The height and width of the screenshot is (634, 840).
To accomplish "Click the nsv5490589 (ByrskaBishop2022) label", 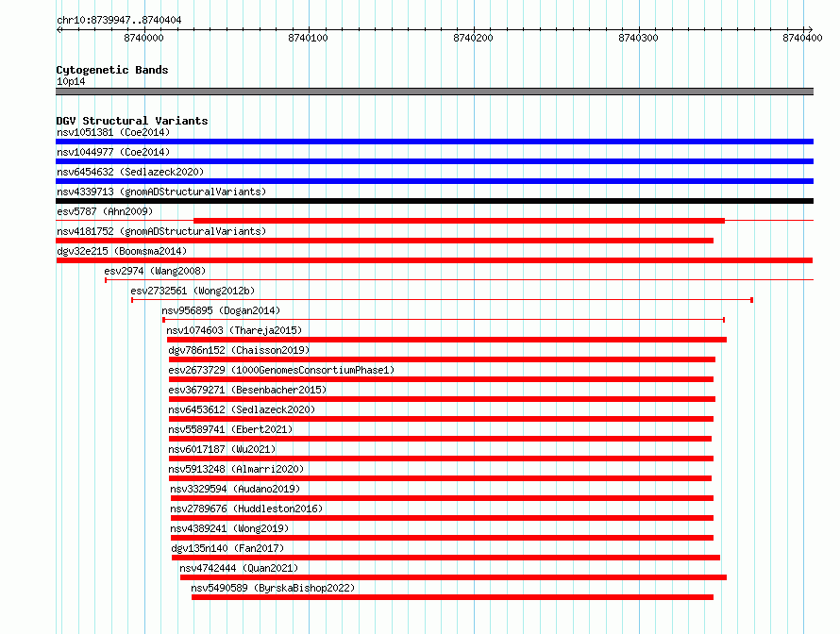I will pos(273,588).
